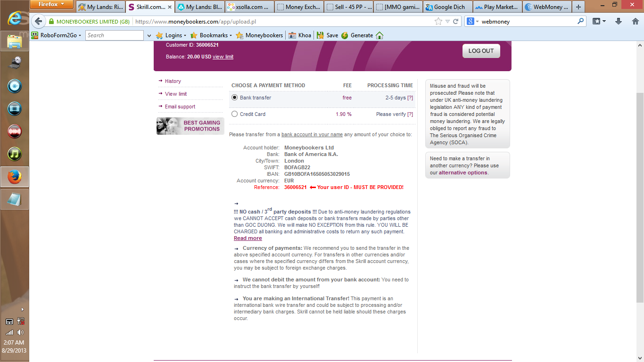Open the alternative options link
644x362 pixels.
click(x=463, y=173)
